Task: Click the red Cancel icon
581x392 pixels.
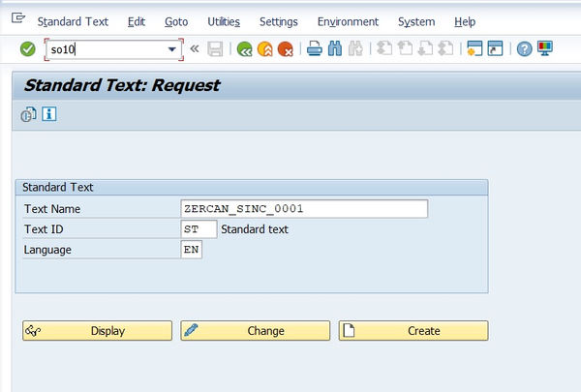Action: (x=286, y=49)
